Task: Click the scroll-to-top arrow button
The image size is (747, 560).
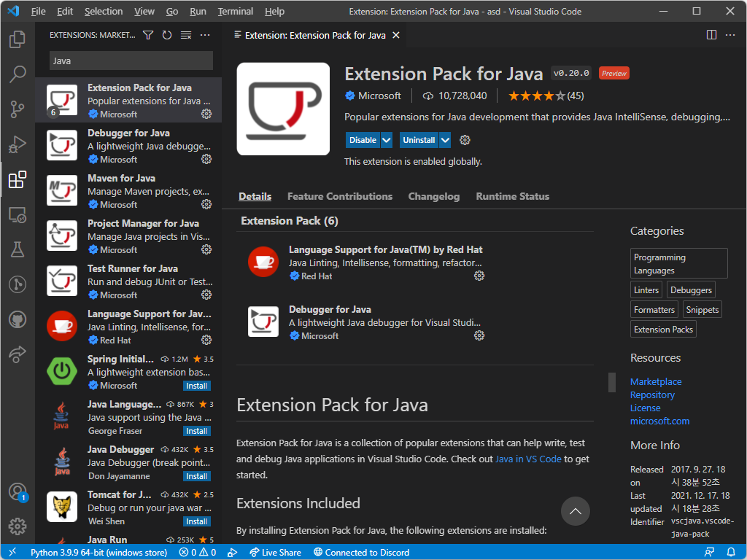Action: pos(575,511)
